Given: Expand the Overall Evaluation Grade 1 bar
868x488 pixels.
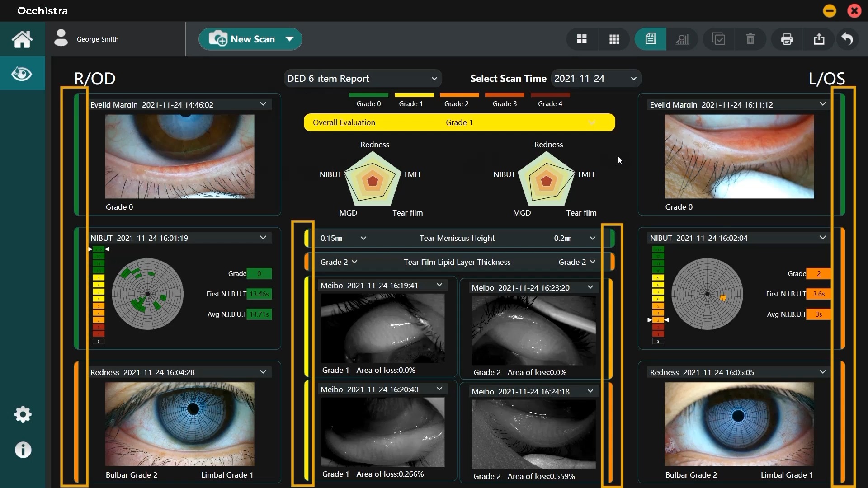Looking at the screenshot, I should pos(459,122).
